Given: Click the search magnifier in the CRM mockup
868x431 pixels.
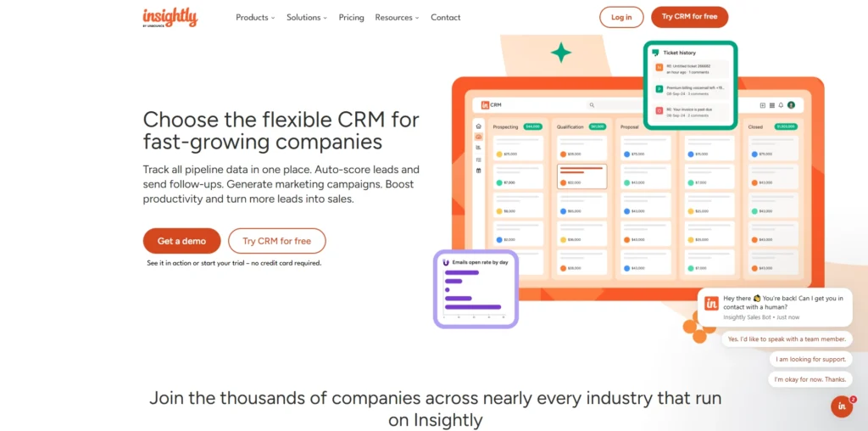Looking at the screenshot, I should click(592, 104).
